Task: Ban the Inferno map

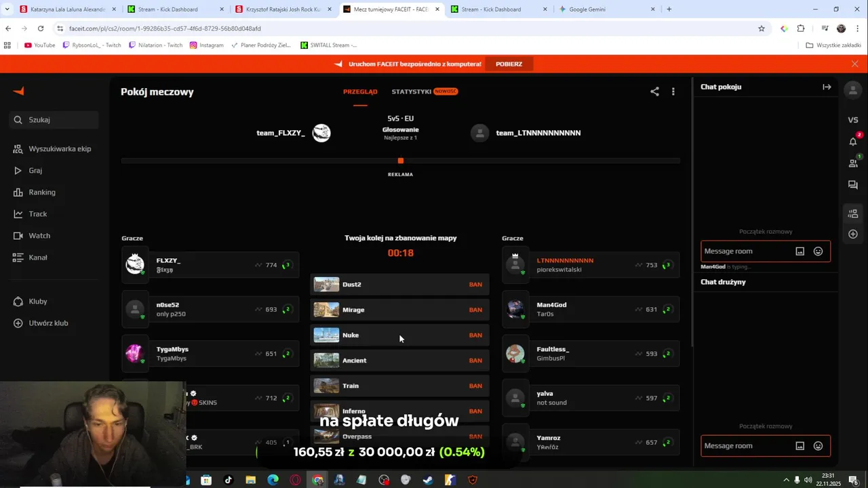Action: click(475, 411)
